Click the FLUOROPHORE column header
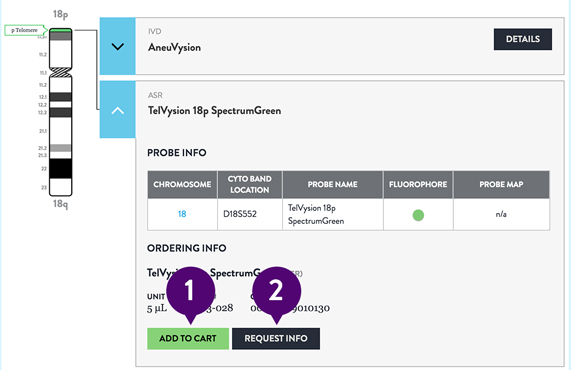 pos(418,184)
